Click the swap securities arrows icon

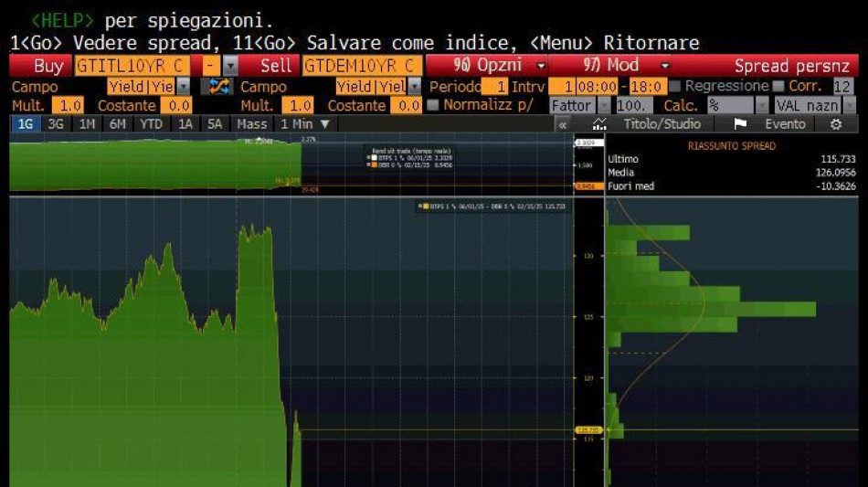point(217,86)
